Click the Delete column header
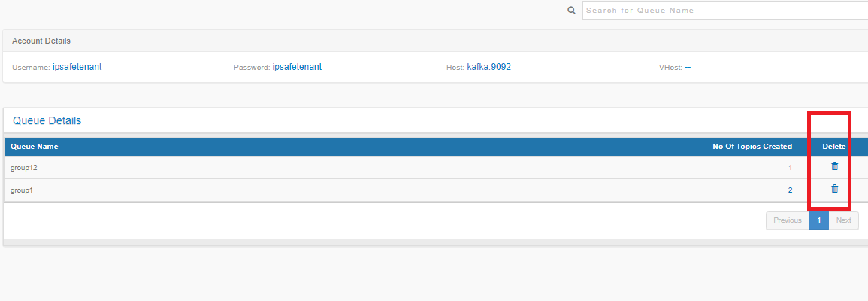Image resolution: width=868 pixels, height=301 pixels. [x=833, y=147]
